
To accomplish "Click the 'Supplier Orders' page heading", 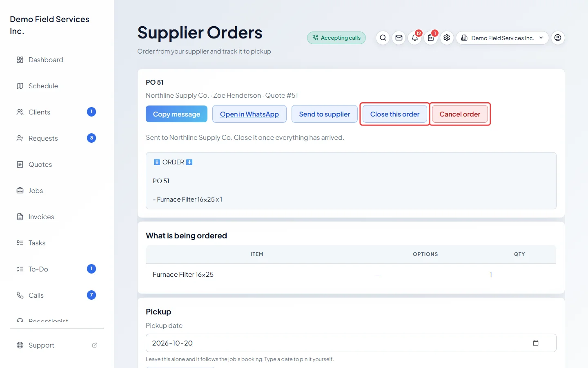I will click(200, 33).
